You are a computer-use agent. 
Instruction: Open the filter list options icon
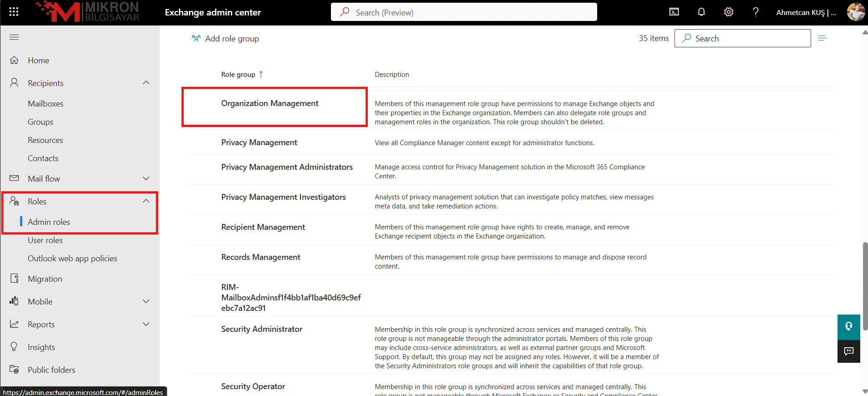click(822, 38)
